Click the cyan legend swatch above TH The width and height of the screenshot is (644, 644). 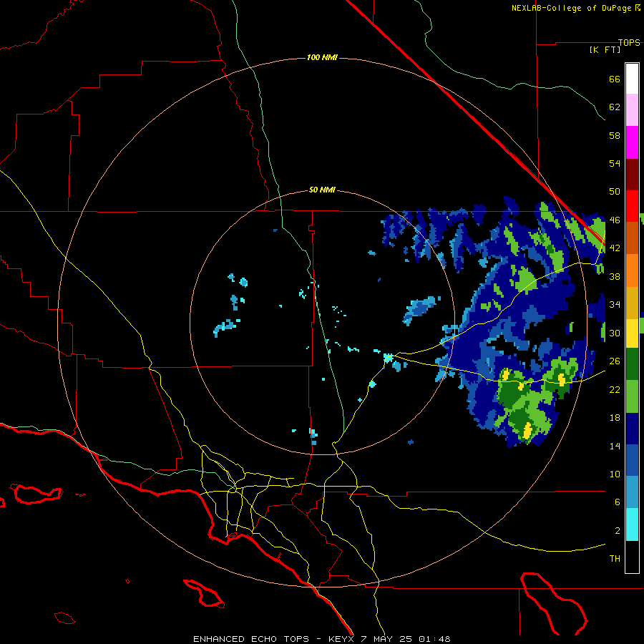coord(632,525)
